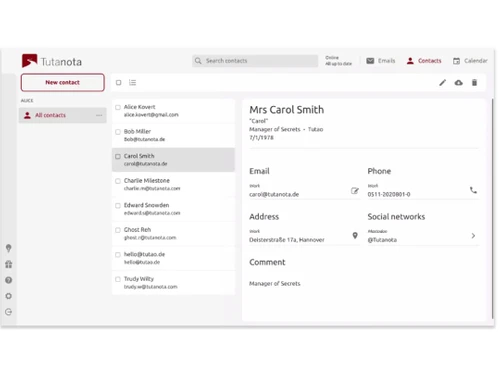Delete contact with trash icon
The image size is (500, 375).
[x=474, y=83]
